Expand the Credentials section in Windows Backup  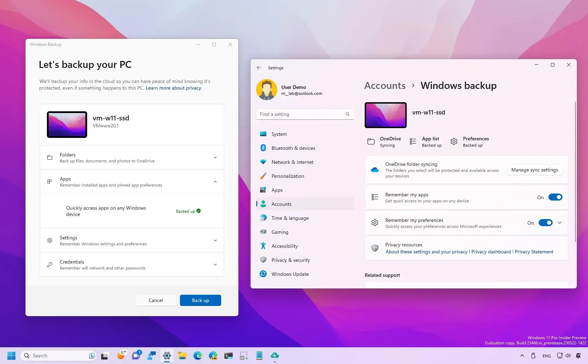pyautogui.click(x=215, y=265)
